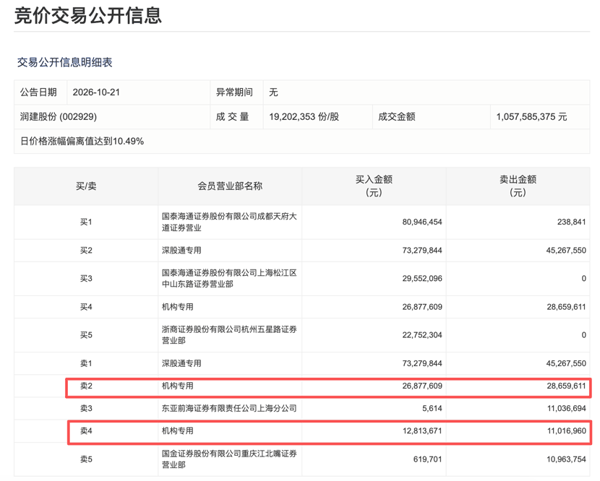The height and width of the screenshot is (481, 600).
Task: Select buy amount 80,946,454
Action: point(422,222)
